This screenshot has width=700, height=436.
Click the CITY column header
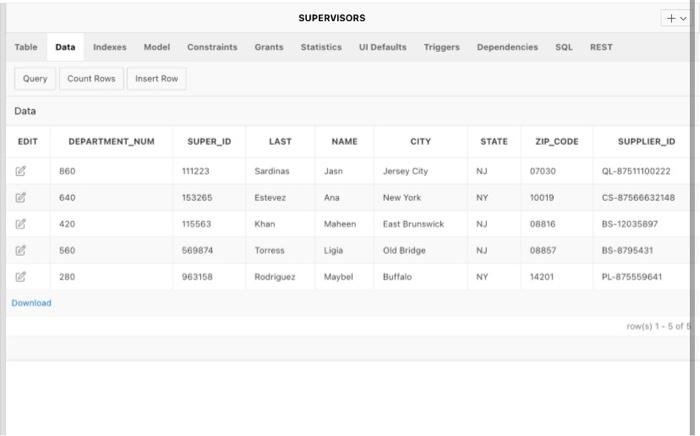[x=421, y=141]
